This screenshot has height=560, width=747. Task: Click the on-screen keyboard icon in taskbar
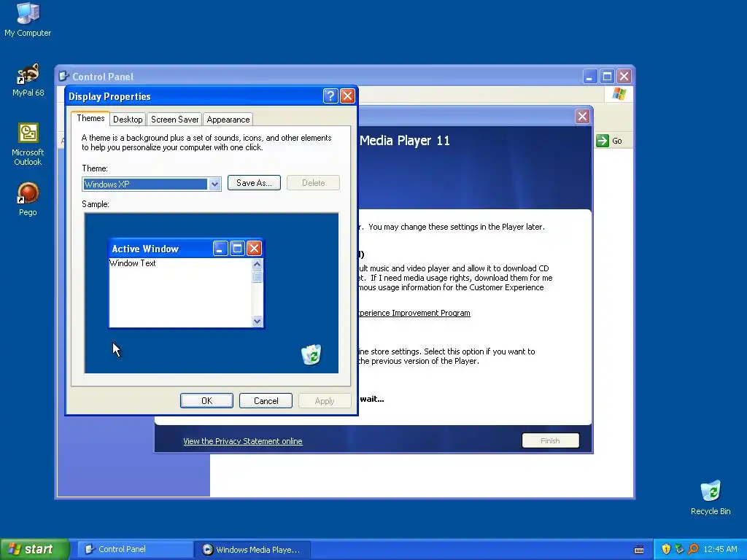tap(639, 550)
